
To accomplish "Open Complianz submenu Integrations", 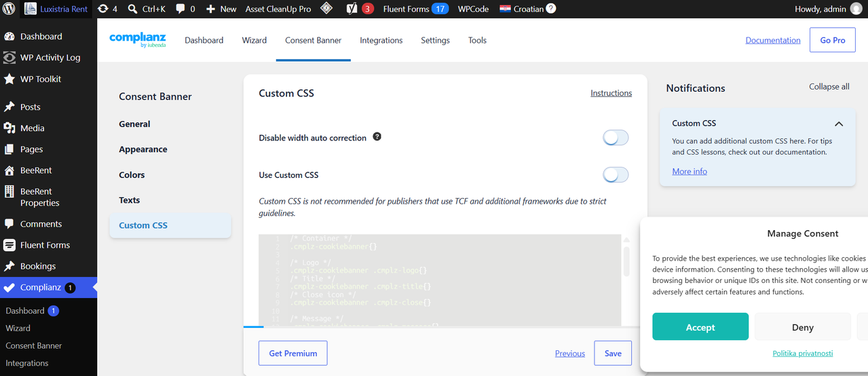I will (x=27, y=363).
